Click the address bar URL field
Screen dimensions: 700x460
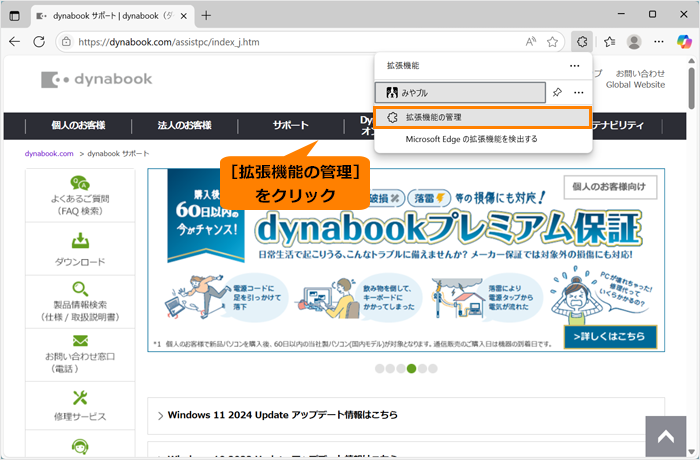click(290, 42)
